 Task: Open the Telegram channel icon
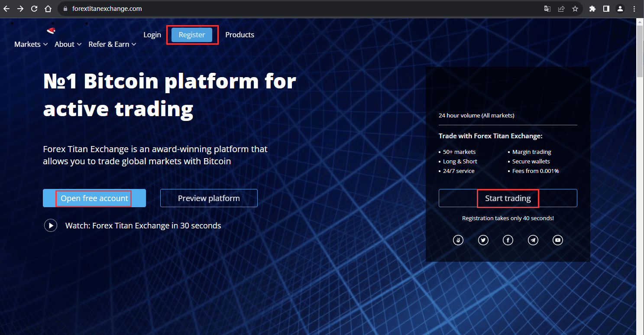[533, 240]
